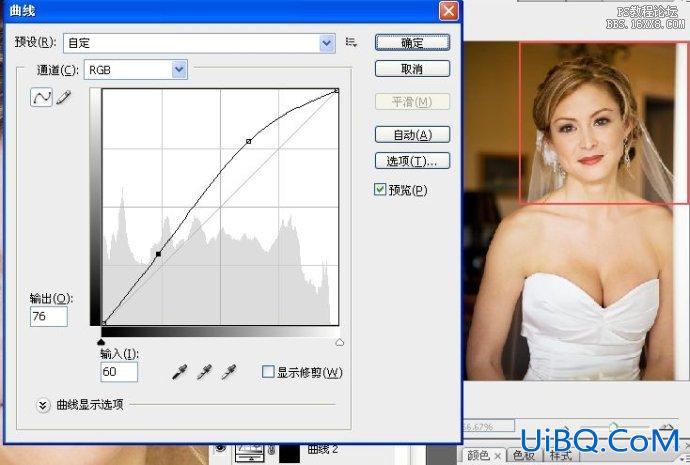Screen dimensions: 690x465
Task: Enable the 显示修剪 checkbox
Action: 268,372
